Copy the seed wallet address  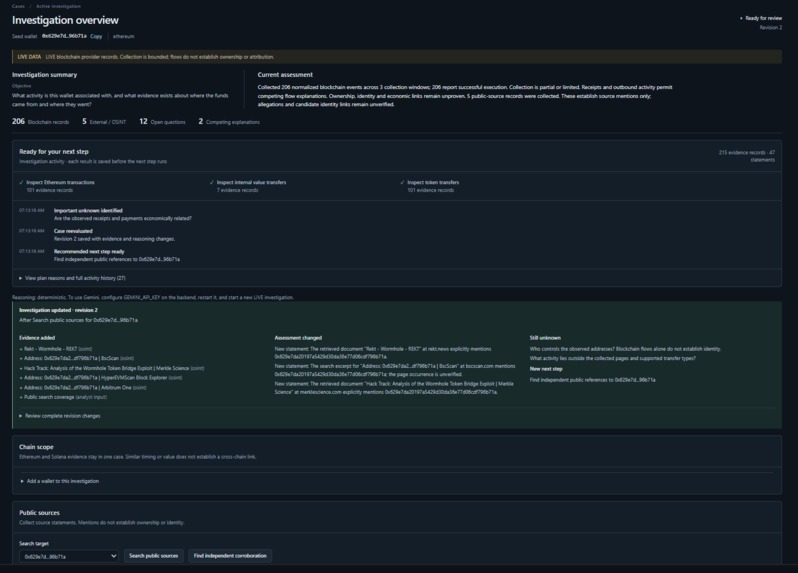click(96, 36)
